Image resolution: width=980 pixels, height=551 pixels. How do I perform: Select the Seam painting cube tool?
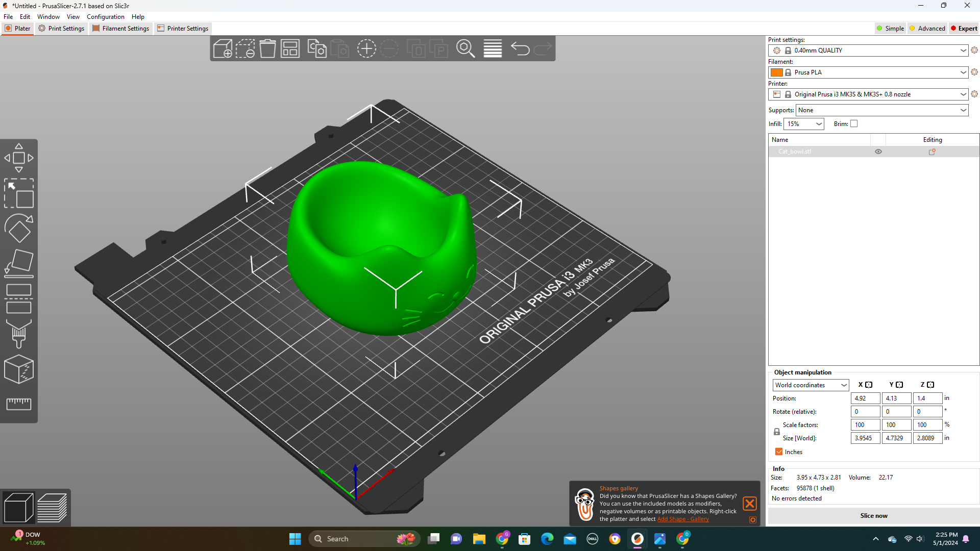coord(19,369)
